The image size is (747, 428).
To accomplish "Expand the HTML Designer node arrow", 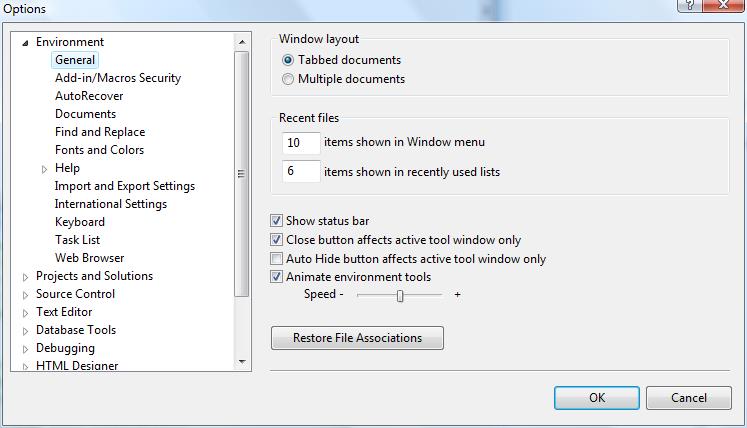I will pyautogui.click(x=25, y=367).
